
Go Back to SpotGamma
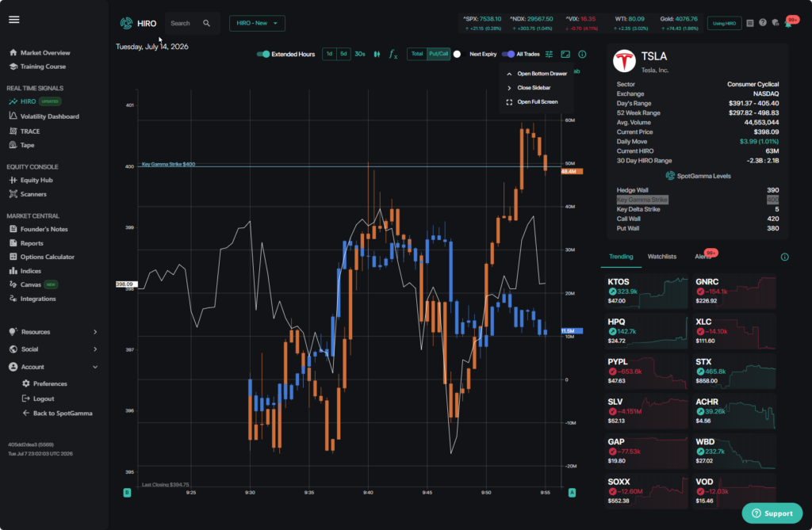point(57,414)
